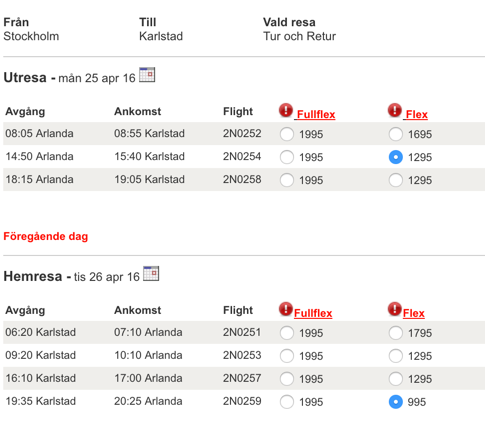Select Flex 1295 for flight 2N0253
Viewport: 485px width, 427px height.
click(396, 356)
